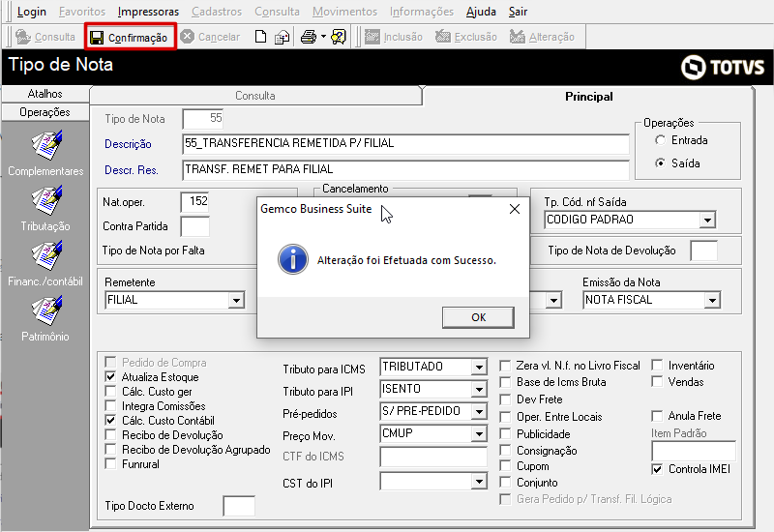
Task: Open the Tp. Cód. nf Saída dropdown
Action: click(707, 221)
